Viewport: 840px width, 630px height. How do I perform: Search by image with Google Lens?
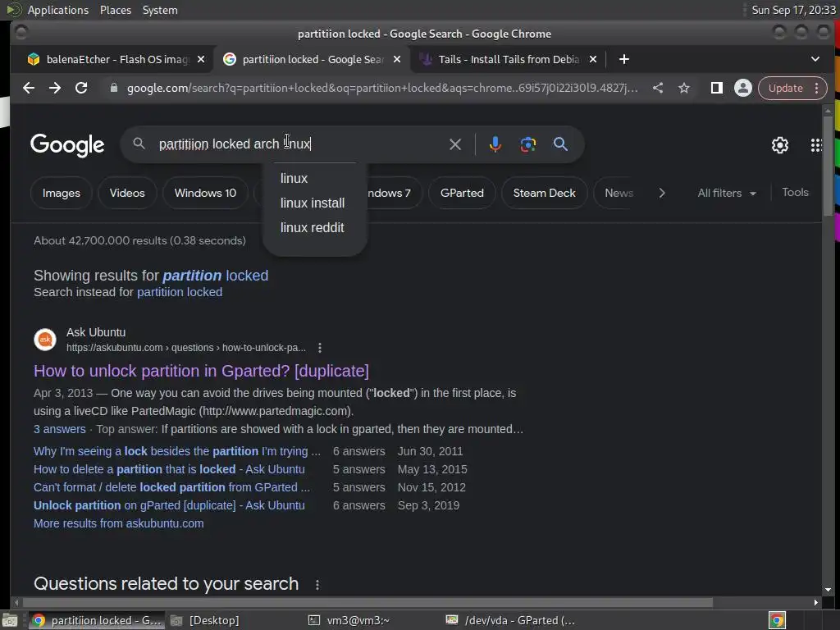527,144
